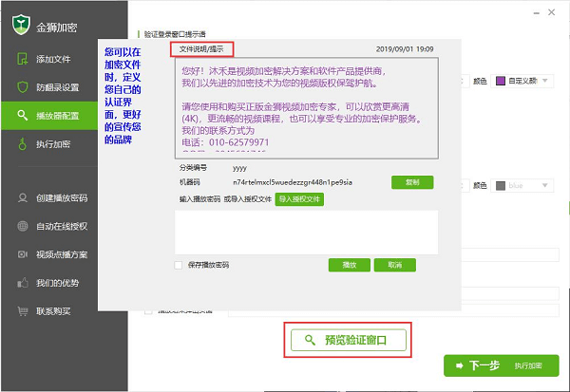Screen dimensions: 570x392
Task: Open the 自定义颜色 color dropdown
Action: pyautogui.click(x=522, y=81)
